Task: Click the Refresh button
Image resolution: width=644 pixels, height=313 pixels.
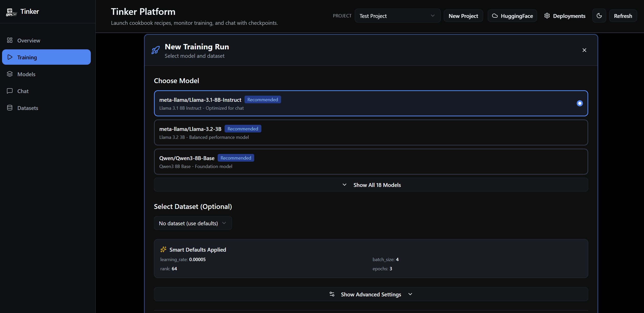Action: coord(623,16)
